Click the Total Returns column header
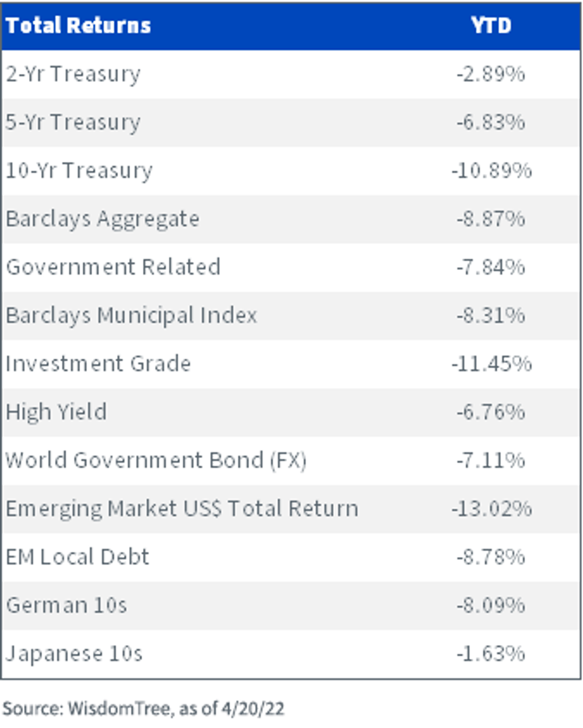 78,25
